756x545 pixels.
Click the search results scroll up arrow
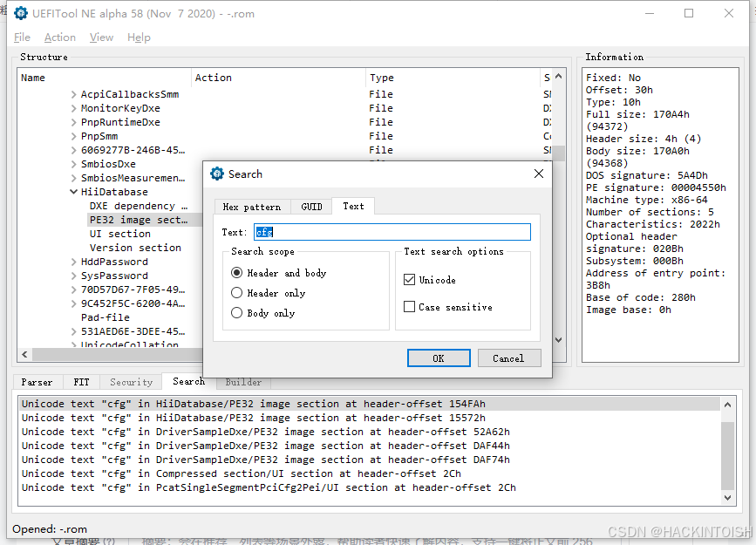pos(727,405)
